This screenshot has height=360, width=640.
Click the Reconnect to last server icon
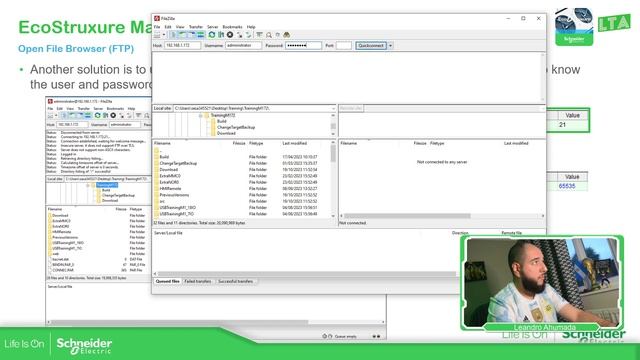click(x=248, y=35)
